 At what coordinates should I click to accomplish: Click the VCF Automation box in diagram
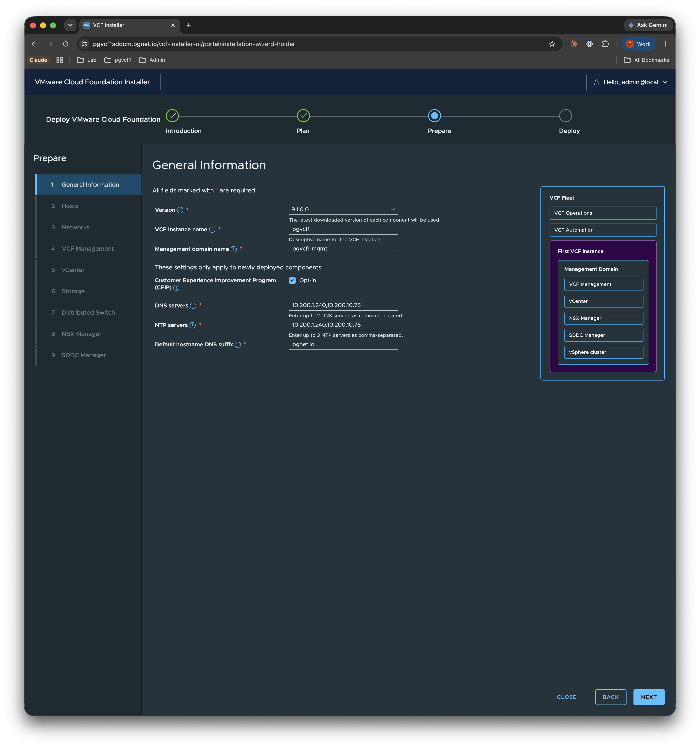tap(603, 230)
